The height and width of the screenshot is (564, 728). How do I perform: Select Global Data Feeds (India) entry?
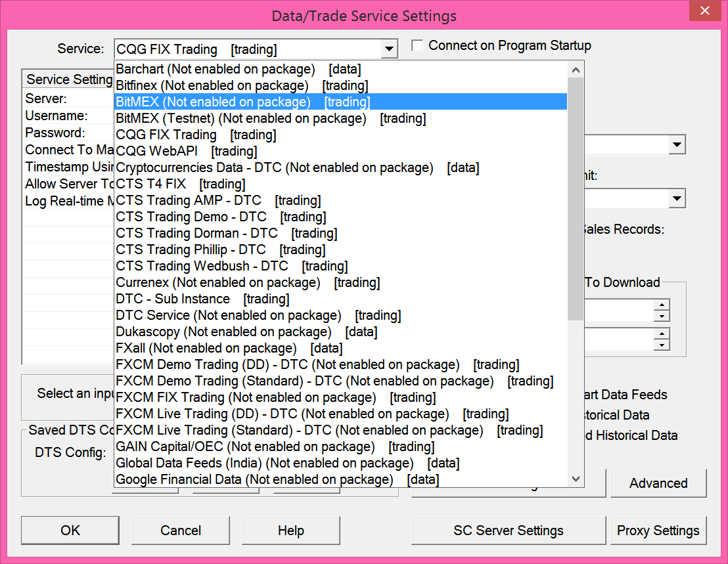click(x=340, y=463)
